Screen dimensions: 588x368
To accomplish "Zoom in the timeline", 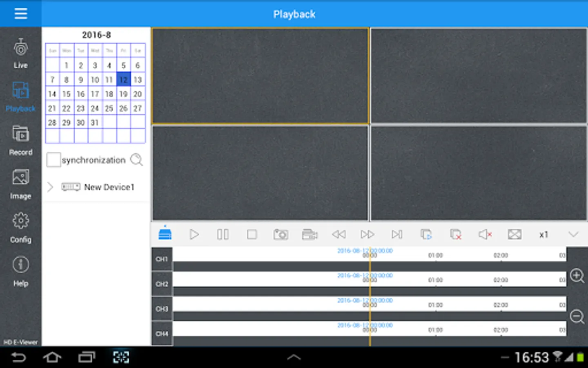I will pyautogui.click(x=577, y=276).
